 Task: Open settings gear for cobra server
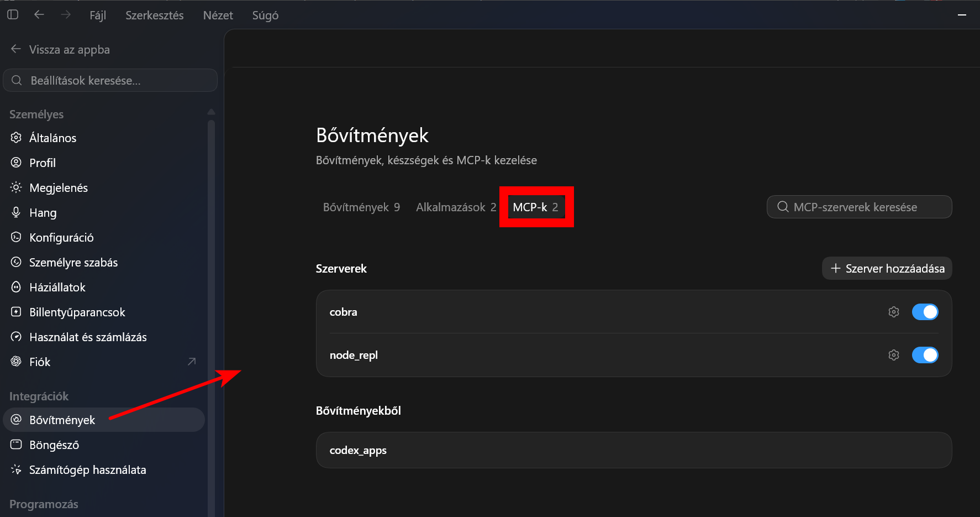(894, 312)
